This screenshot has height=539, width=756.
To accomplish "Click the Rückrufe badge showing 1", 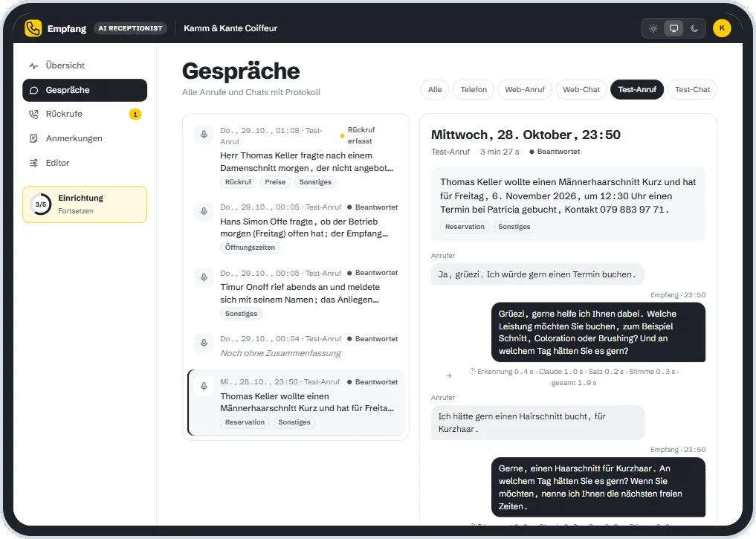I will coord(135,114).
